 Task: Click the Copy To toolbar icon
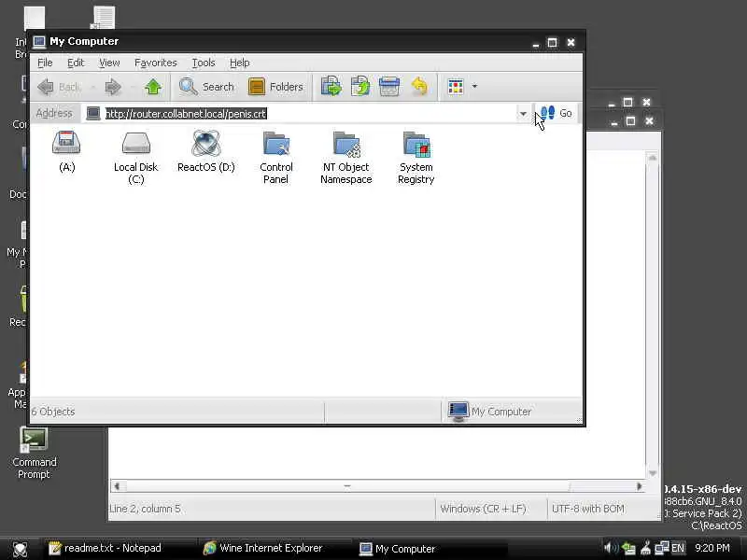[360, 87]
